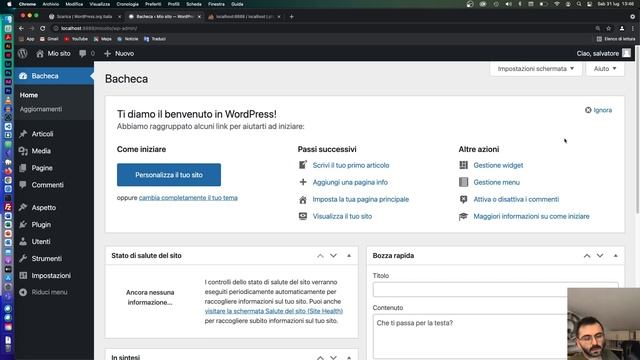The width and height of the screenshot is (640, 360).
Task: Open Commenti from the sidebar
Action: tap(47, 185)
